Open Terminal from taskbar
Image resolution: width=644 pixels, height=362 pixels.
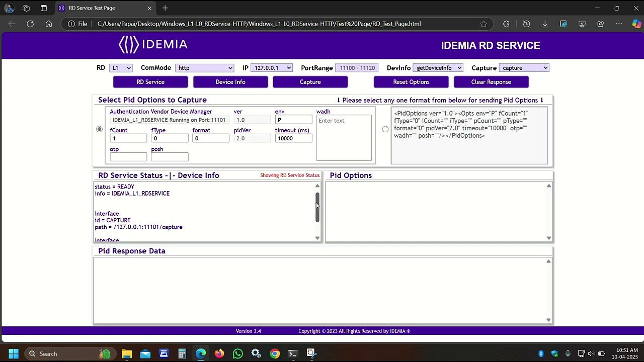tap(293, 353)
